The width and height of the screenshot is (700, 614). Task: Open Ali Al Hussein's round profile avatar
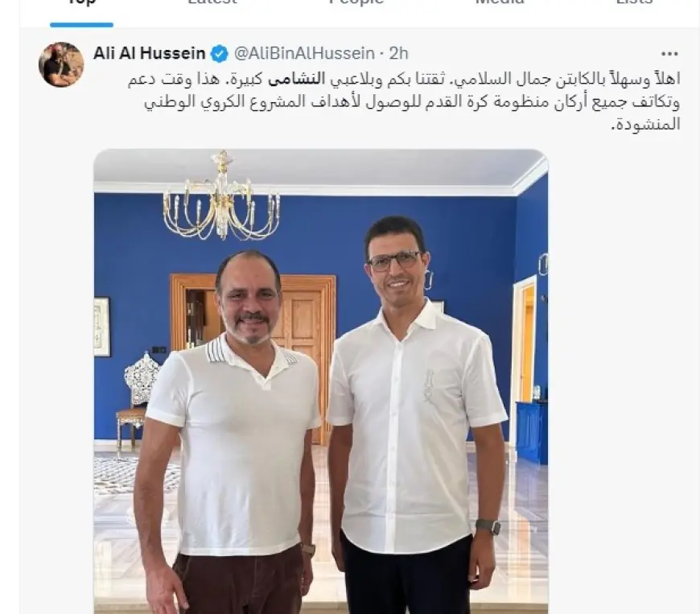point(61,64)
